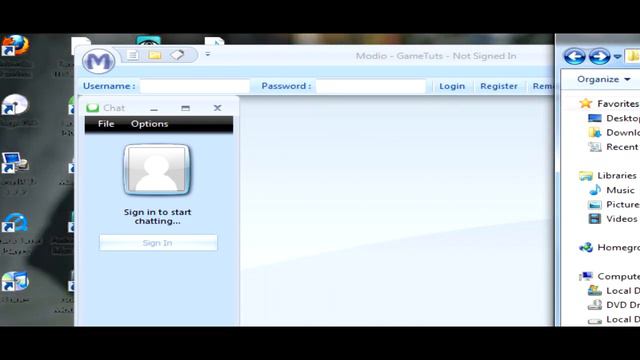Image resolution: width=640 pixels, height=360 pixels.
Task: Click into the Username field
Action: point(195,86)
